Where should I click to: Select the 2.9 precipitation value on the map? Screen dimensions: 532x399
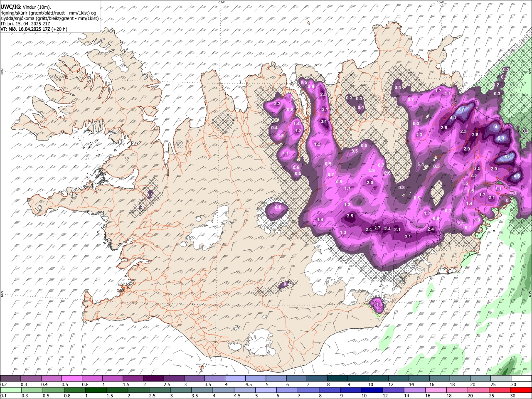coord(467,149)
